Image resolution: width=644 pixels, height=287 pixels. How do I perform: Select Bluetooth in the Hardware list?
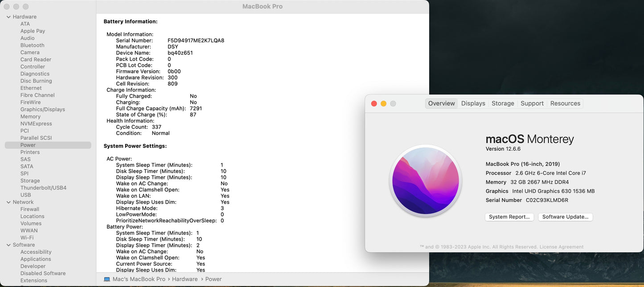32,45
